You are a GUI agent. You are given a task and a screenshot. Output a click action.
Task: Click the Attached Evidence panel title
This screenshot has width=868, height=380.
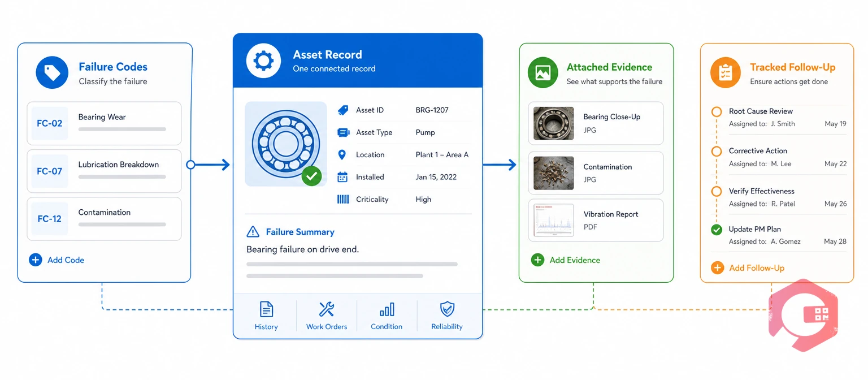coord(609,67)
